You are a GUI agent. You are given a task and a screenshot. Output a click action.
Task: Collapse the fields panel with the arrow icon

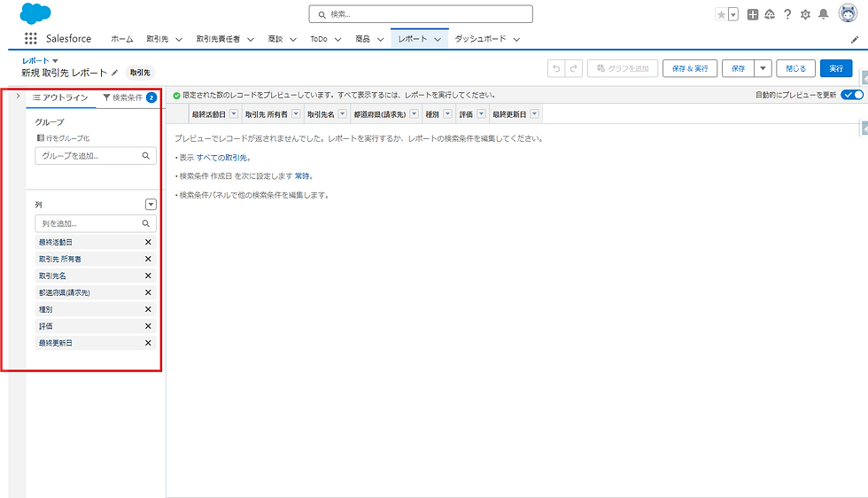[x=18, y=97]
